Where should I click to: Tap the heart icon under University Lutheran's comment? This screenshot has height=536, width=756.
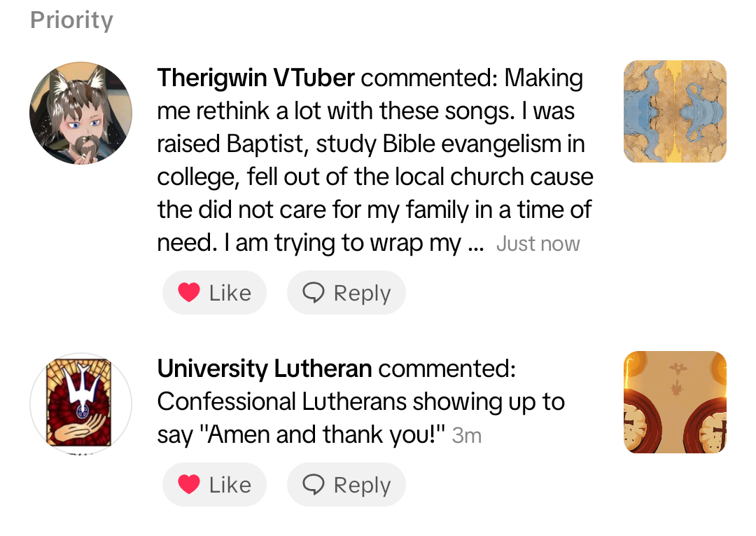(189, 485)
